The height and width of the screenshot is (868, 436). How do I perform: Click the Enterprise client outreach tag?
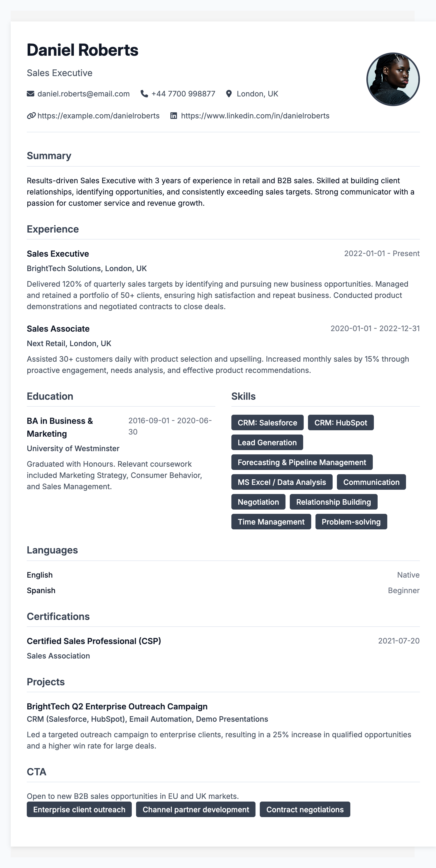tap(79, 809)
